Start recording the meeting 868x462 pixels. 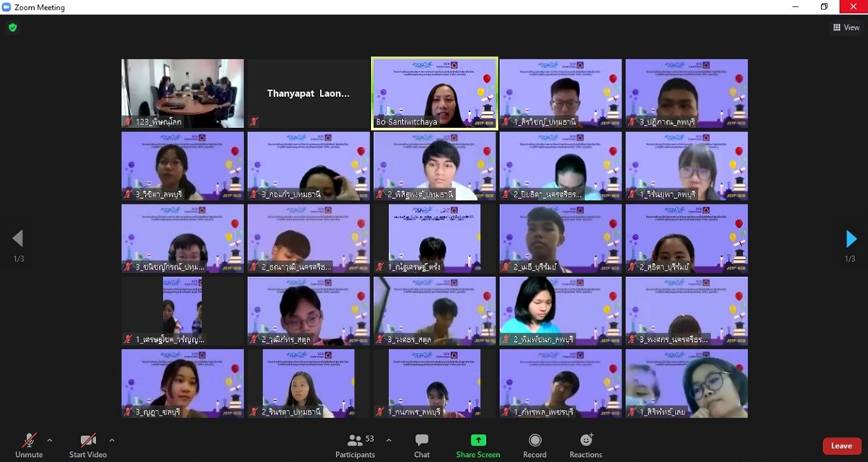click(535, 443)
